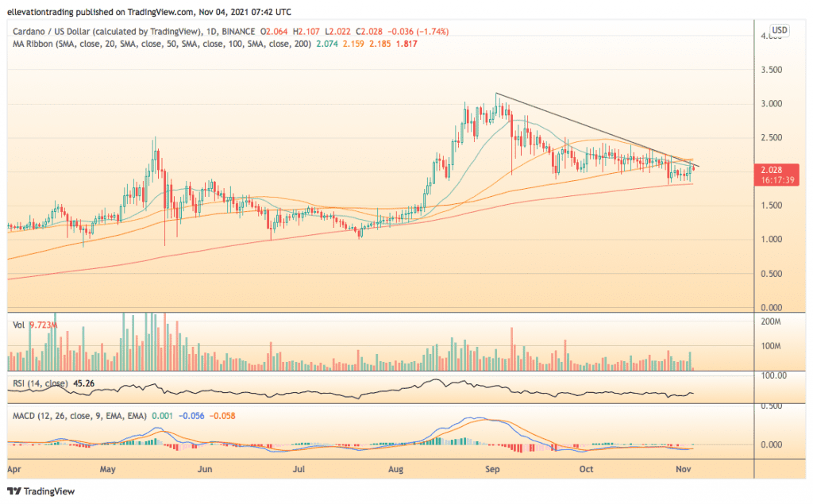Click the high value H2.107
This screenshot has height=504, width=813.
tap(306, 32)
